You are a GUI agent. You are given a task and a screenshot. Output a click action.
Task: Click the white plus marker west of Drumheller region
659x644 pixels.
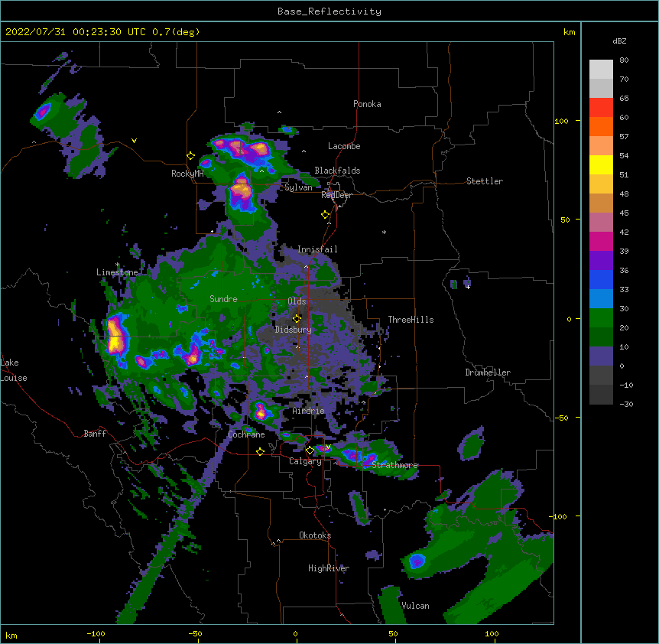tap(468, 287)
